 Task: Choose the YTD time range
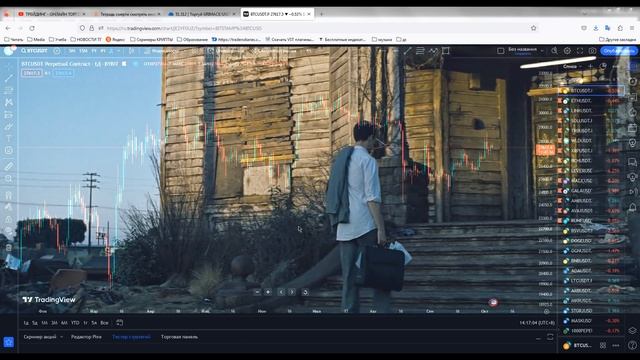pos(75,323)
